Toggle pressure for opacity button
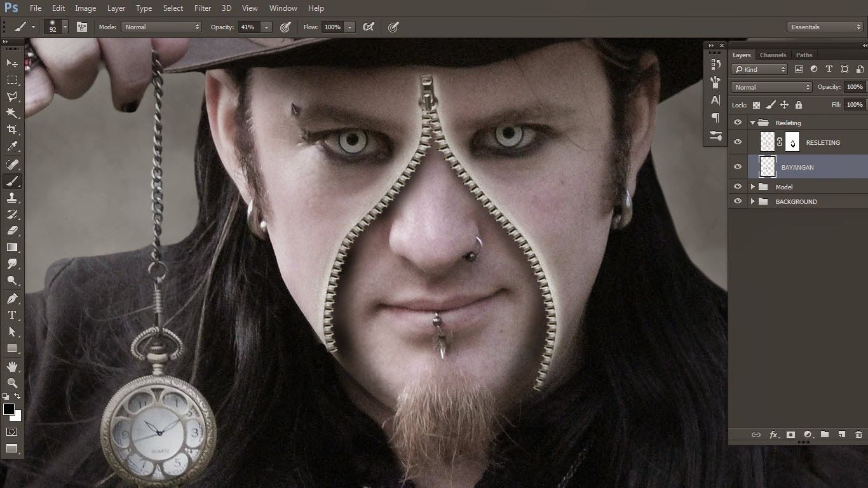The image size is (868, 488). point(285,27)
